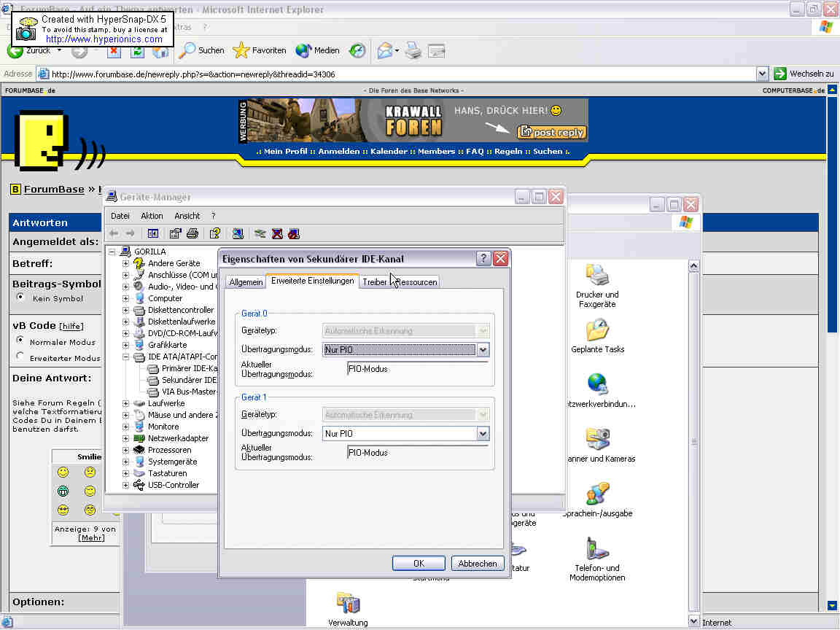Image resolution: width=840 pixels, height=630 pixels.
Task: Collapse the IDE ATA/ATAPI-Controller node
Action: pyautogui.click(x=125, y=357)
